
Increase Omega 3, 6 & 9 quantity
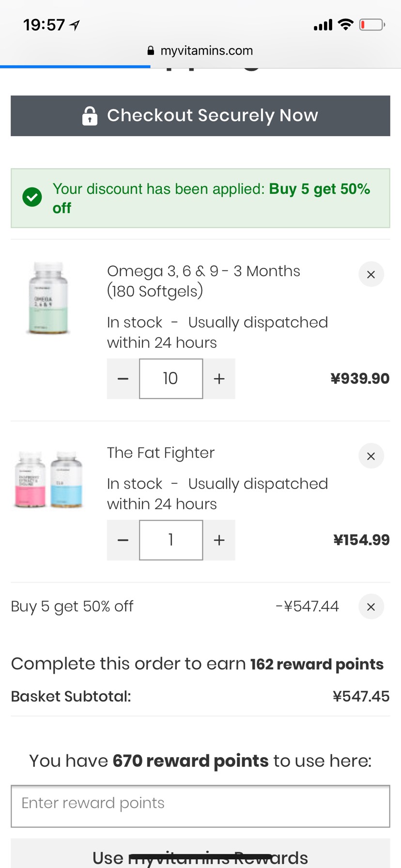219,379
